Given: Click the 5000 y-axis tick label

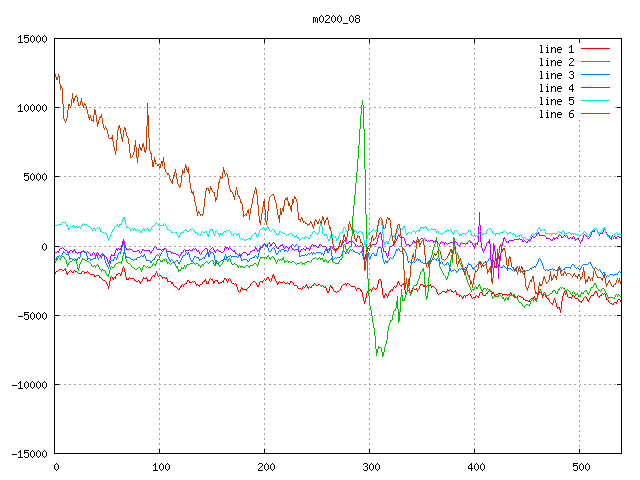Looking at the screenshot, I should coord(35,177).
